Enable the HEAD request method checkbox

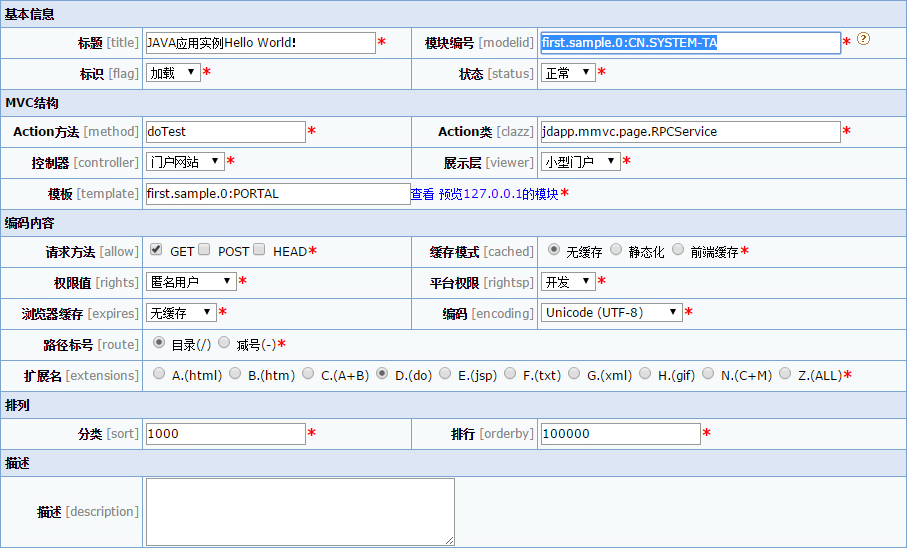click(259, 250)
